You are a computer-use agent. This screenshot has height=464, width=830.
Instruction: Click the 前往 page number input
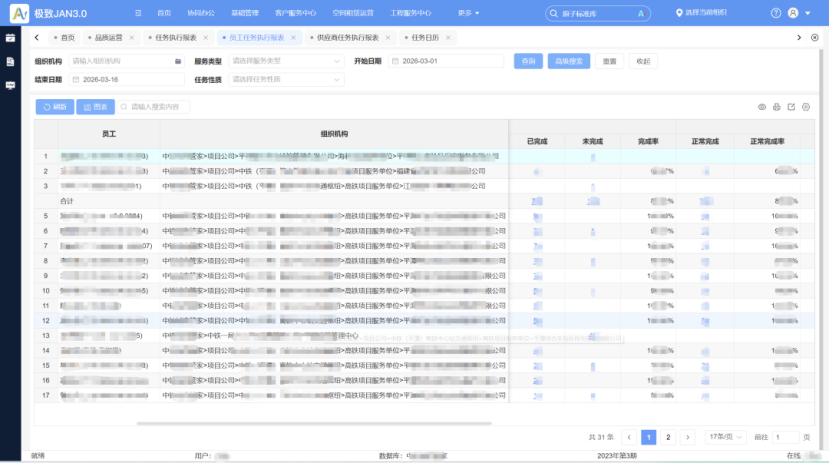click(786, 437)
